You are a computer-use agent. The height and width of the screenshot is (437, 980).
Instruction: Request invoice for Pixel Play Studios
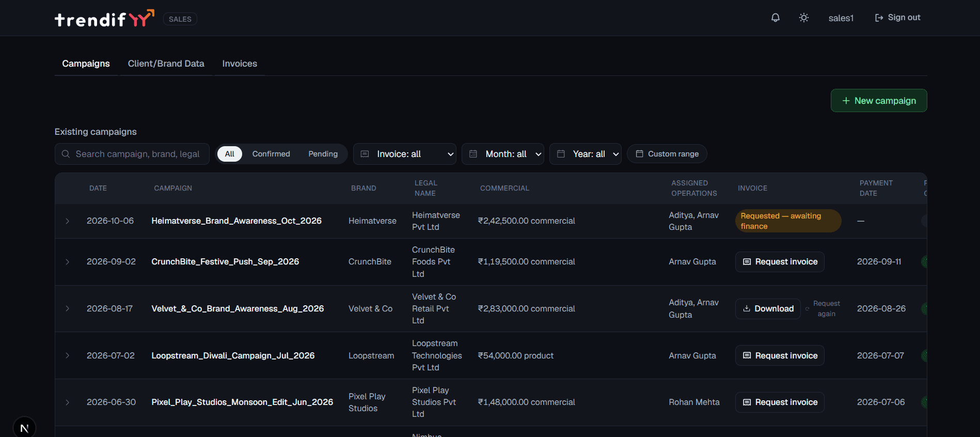pyautogui.click(x=780, y=402)
